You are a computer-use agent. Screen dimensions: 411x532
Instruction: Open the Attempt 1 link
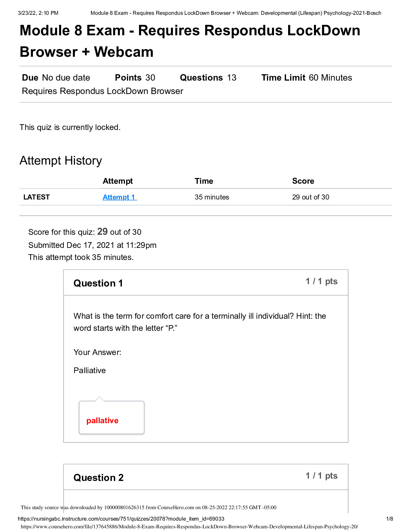pyautogui.click(x=119, y=197)
